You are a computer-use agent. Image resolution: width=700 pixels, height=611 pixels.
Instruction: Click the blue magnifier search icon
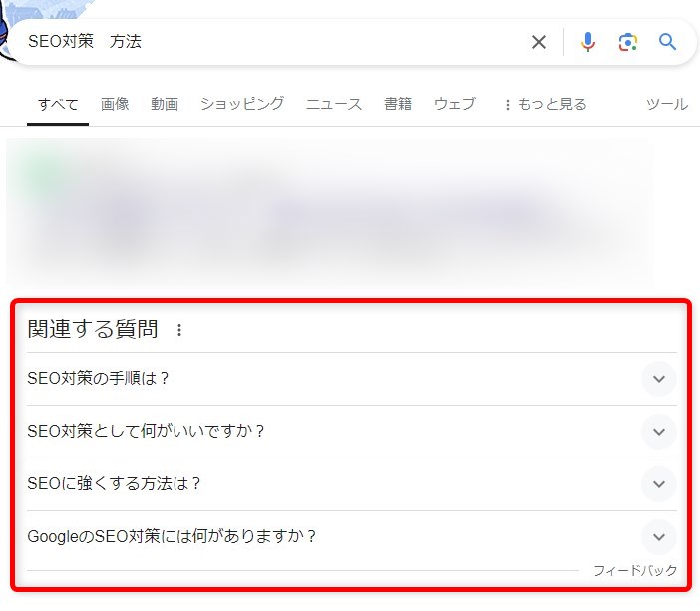(x=667, y=42)
